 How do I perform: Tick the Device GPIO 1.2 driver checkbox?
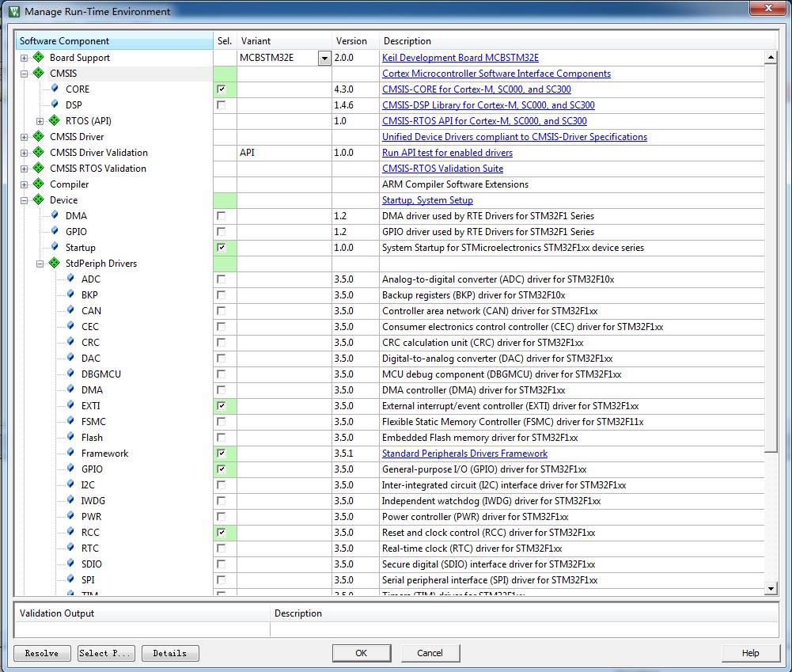[222, 231]
